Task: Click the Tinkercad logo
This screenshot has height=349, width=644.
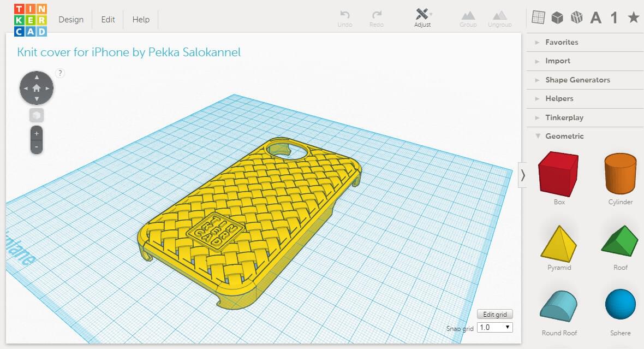Action: 31,20
